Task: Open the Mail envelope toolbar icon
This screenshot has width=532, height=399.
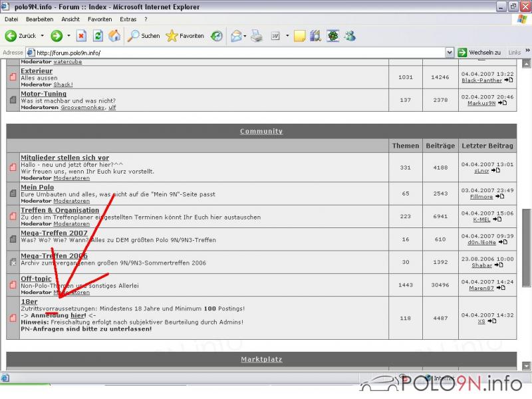Action: coord(236,36)
